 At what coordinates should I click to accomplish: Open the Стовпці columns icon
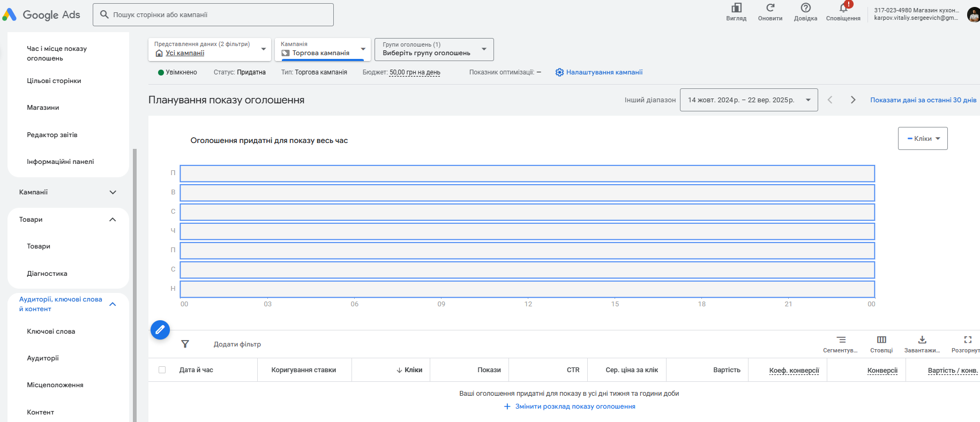point(881,340)
